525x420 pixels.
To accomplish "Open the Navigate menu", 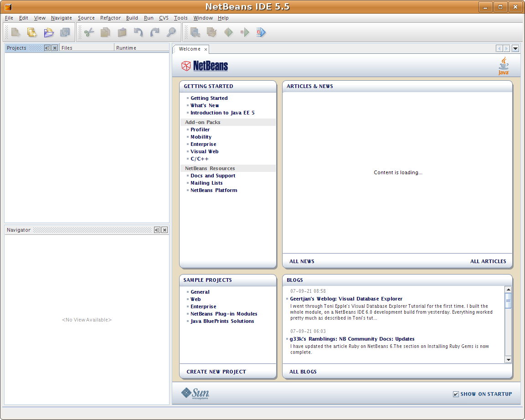I will point(61,18).
